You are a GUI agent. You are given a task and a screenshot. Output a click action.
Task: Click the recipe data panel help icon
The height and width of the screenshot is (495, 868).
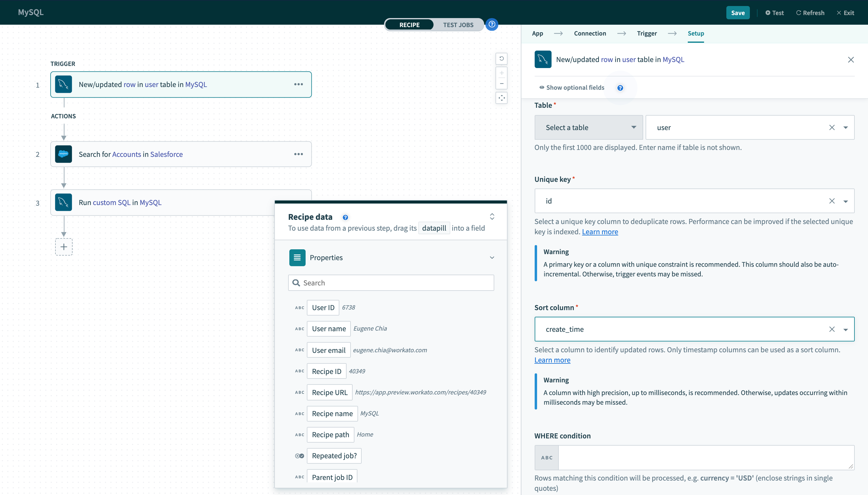(x=344, y=216)
